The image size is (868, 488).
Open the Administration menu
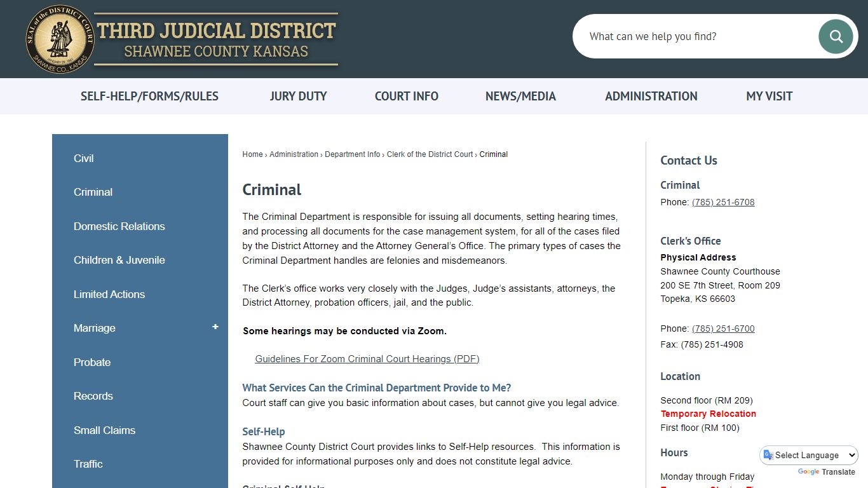point(651,96)
